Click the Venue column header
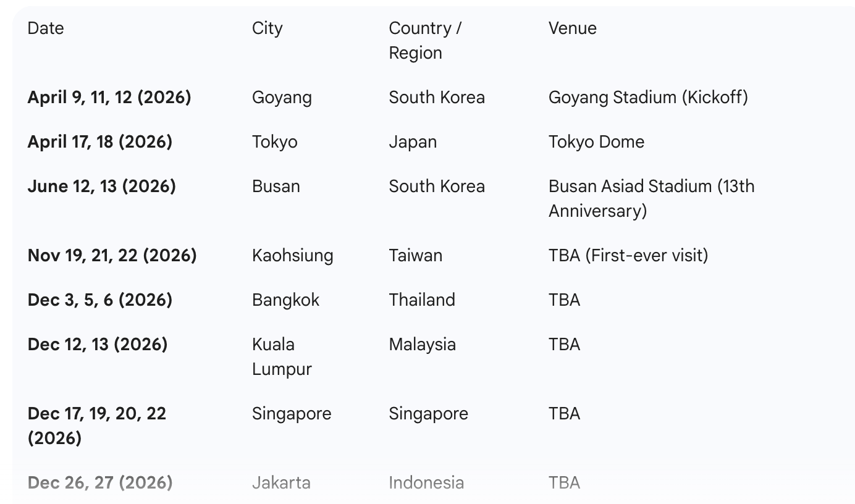Viewport: 855px width, 504px height. click(572, 28)
